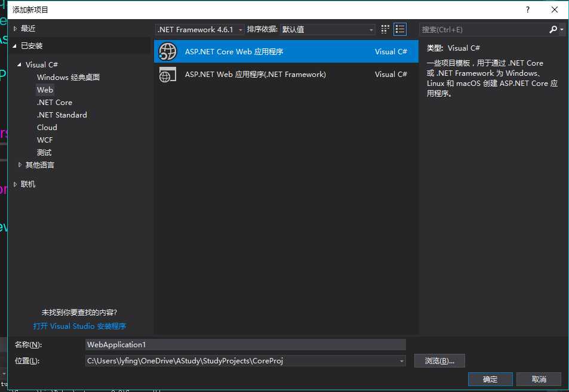
Task: Click the 联机 label
Action: click(28, 184)
